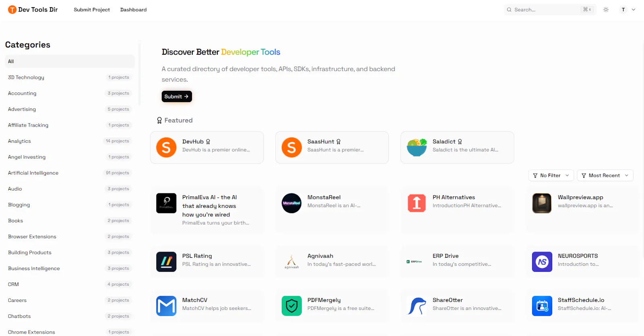
Task: Open Browser Extensions category
Action: click(70, 237)
